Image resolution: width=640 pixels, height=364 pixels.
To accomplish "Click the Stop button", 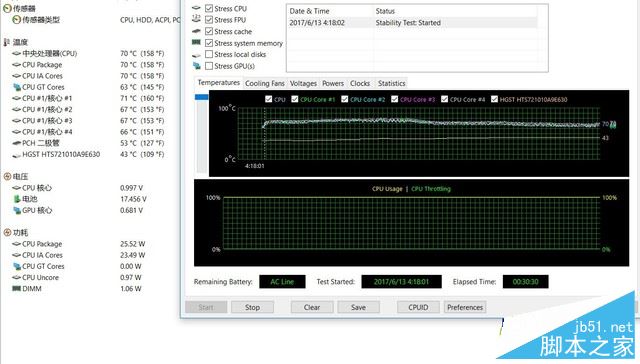I will pos(252,307).
